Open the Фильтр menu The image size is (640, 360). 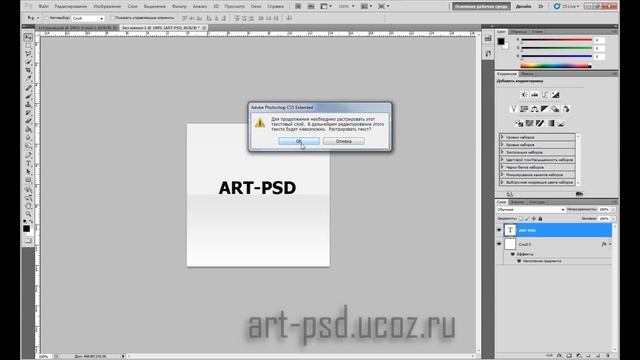point(179,7)
